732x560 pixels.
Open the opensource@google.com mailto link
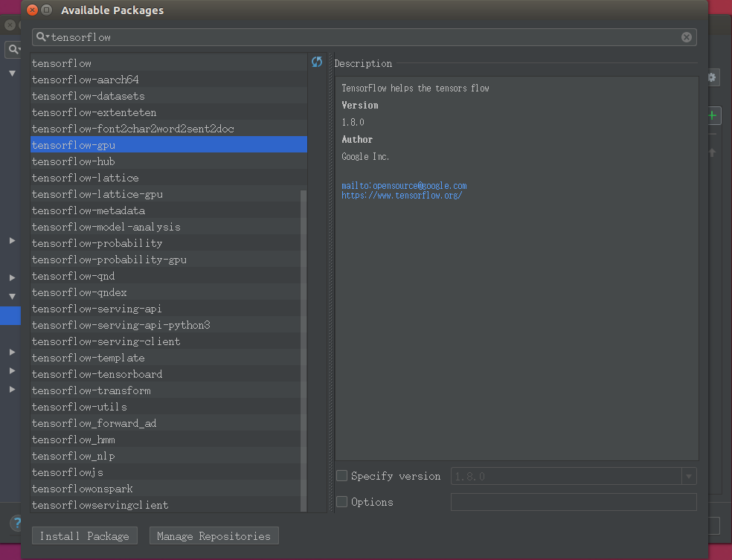[x=404, y=186]
